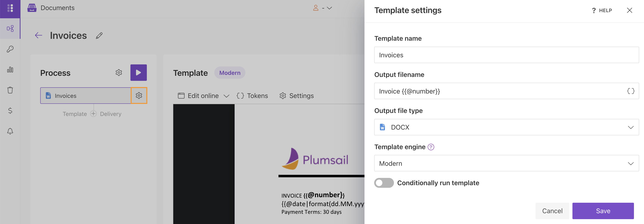Image resolution: width=644 pixels, height=224 pixels.
Task: Click the Modern template badge
Action: click(x=230, y=73)
